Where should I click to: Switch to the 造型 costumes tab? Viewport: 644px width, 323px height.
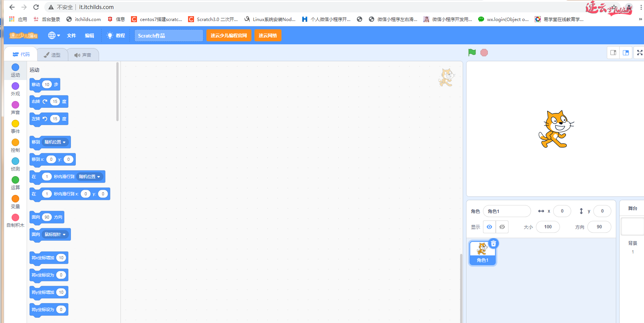click(52, 55)
